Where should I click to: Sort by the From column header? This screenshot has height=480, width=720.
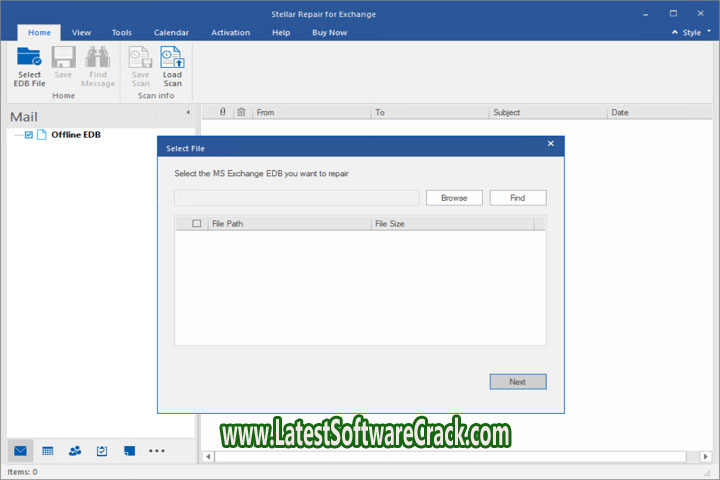pos(311,112)
